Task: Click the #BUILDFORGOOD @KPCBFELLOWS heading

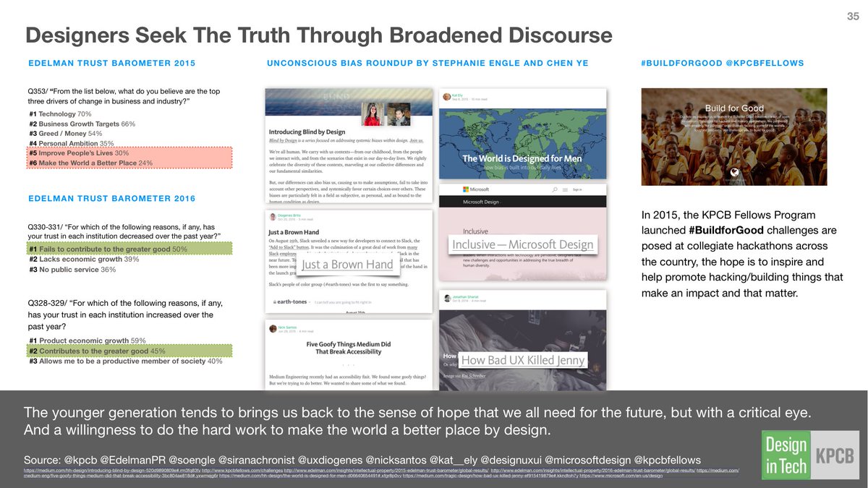Action: pos(722,64)
